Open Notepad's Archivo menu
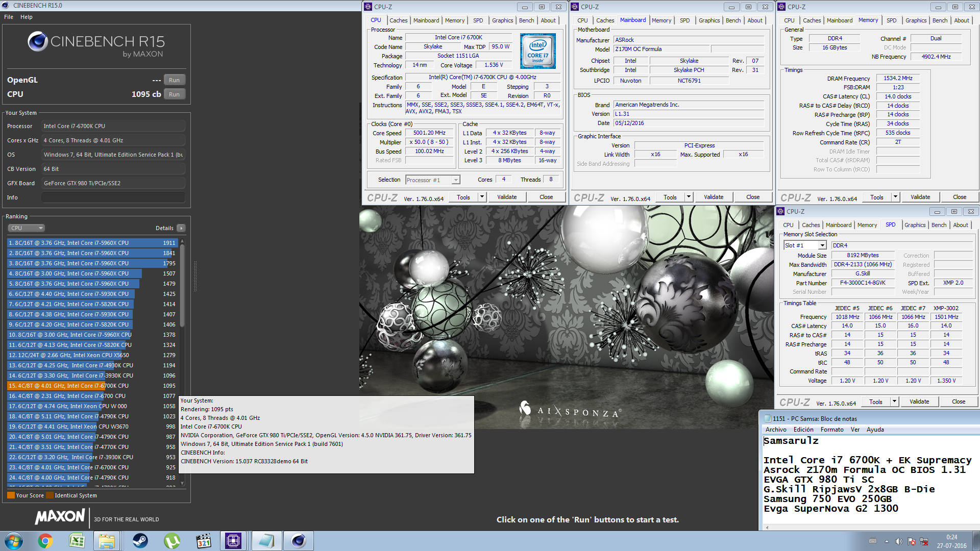 pyautogui.click(x=776, y=430)
